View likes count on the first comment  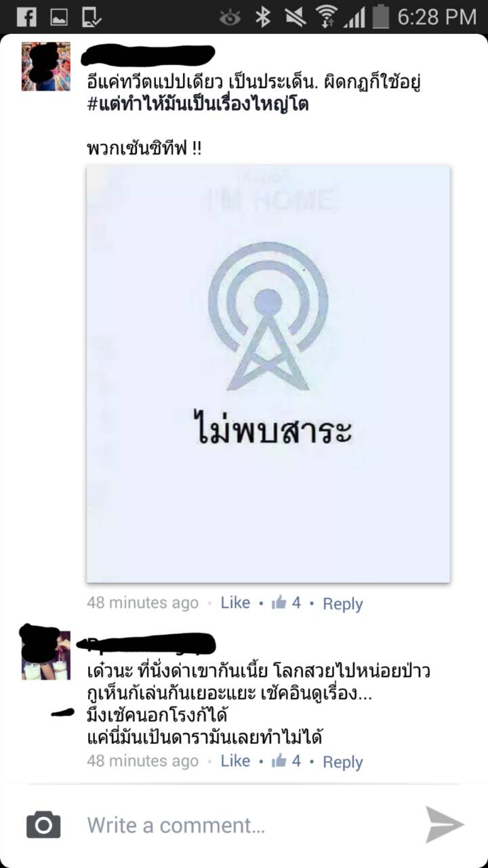tap(286, 603)
